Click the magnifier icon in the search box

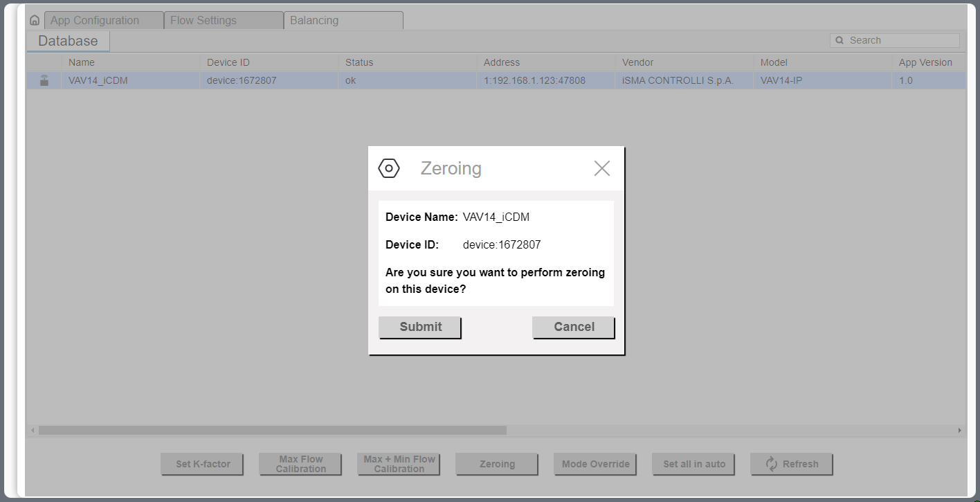click(x=840, y=41)
